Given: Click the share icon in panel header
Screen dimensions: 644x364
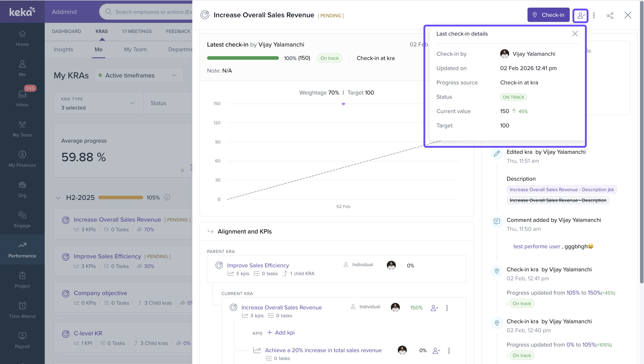Looking at the screenshot, I should [610, 15].
